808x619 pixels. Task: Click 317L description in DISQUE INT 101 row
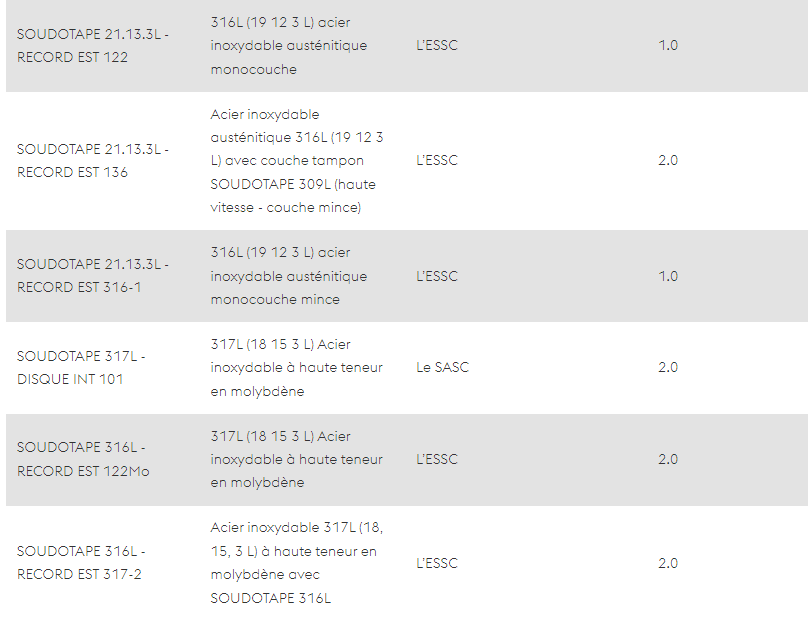(x=296, y=367)
